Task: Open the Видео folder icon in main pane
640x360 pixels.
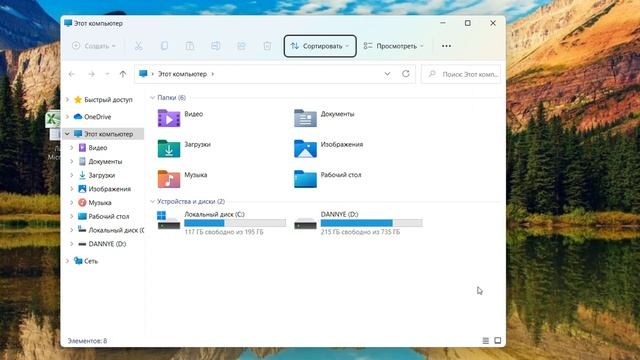Action: point(169,119)
